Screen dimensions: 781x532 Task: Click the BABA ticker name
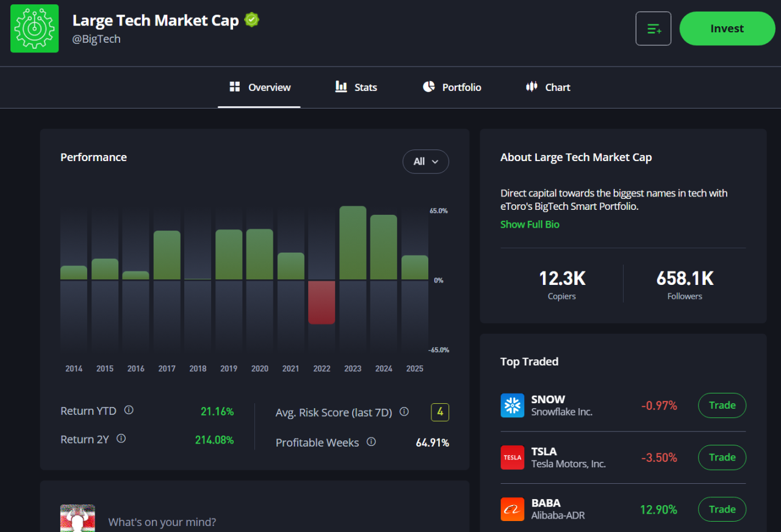click(546, 504)
